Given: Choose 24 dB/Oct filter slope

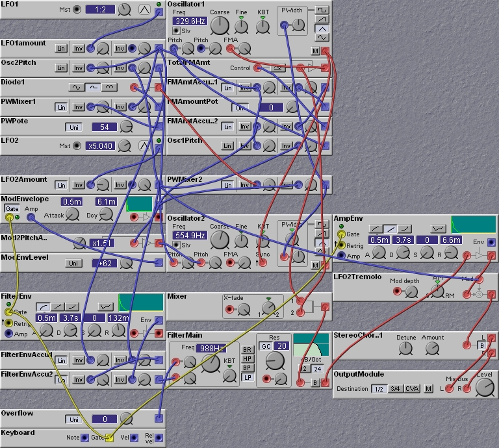Looking at the screenshot, I should coord(317,369).
